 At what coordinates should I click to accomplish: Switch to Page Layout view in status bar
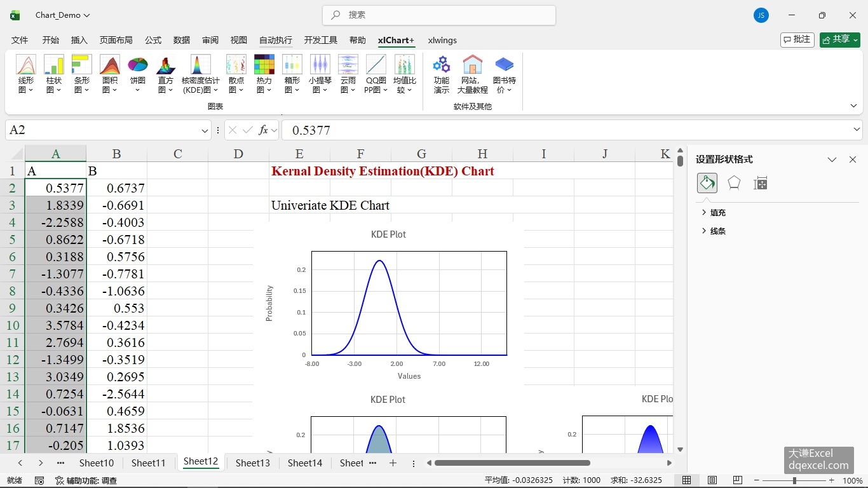click(x=712, y=480)
